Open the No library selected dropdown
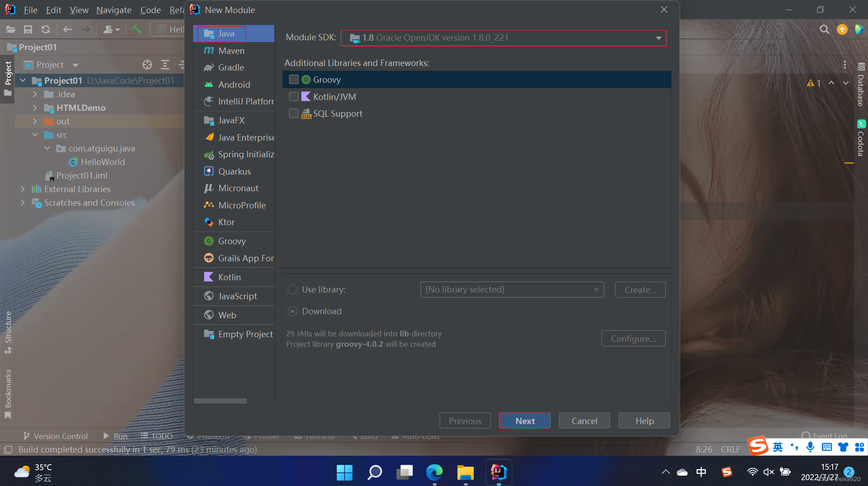Screen dimensions: 868x486 [x=512, y=289]
